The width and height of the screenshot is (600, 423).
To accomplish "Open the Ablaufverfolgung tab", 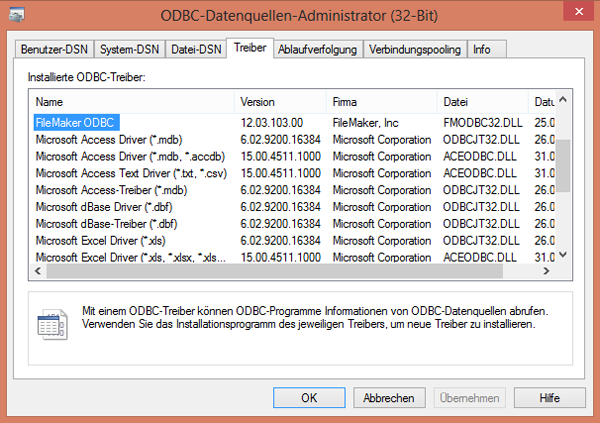I will pos(319,49).
